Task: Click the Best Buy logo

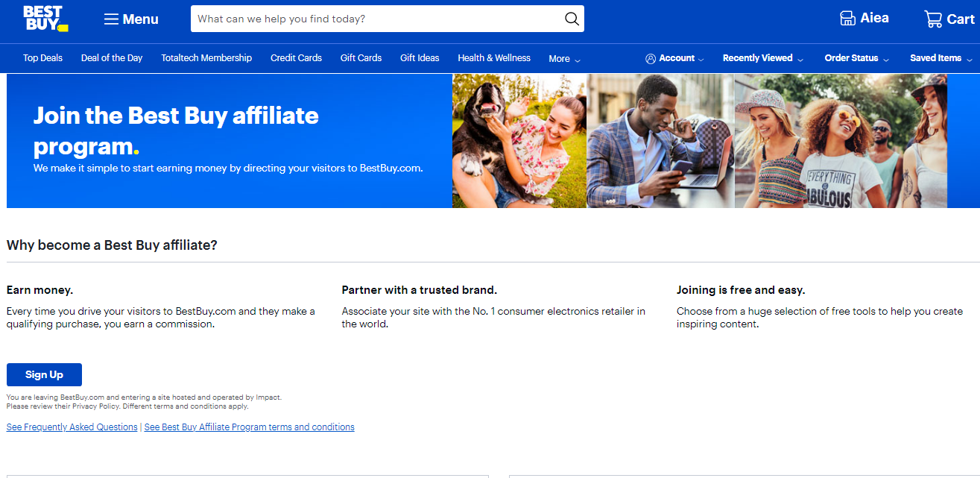Action: [45, 19]
